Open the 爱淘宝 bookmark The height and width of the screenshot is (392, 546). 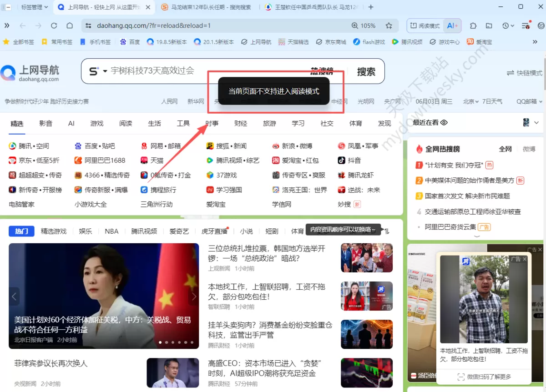(x=480, y=42)
